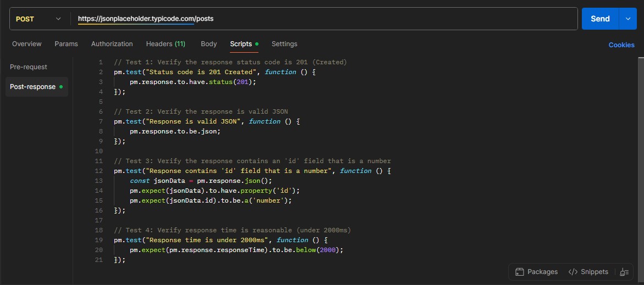644x285 pixels.
Task: Place cursor on the status(201) code line
Action: coord(193,82)
